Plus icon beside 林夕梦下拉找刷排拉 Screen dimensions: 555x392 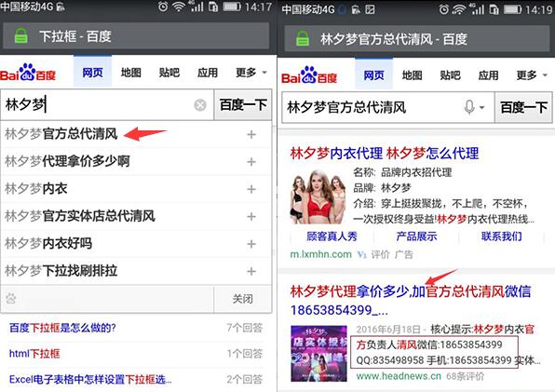pos(251,271)
